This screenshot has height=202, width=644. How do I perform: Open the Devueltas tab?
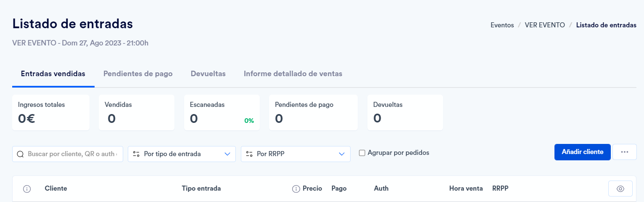(208, 74)
